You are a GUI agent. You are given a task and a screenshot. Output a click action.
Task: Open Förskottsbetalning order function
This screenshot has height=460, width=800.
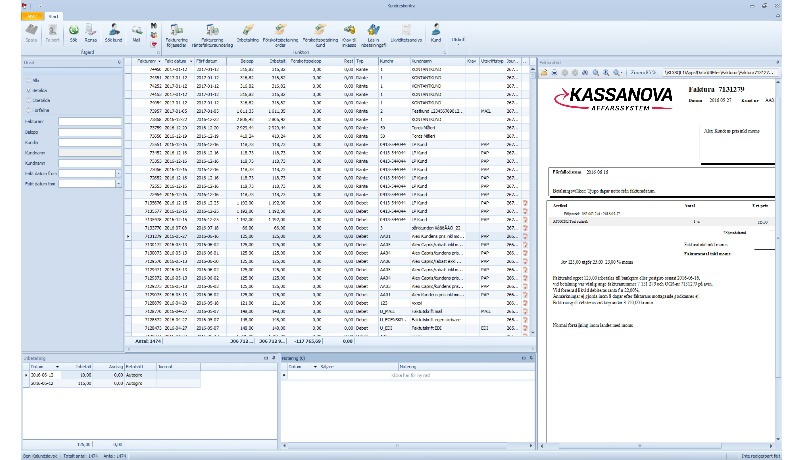coord(281,35)
